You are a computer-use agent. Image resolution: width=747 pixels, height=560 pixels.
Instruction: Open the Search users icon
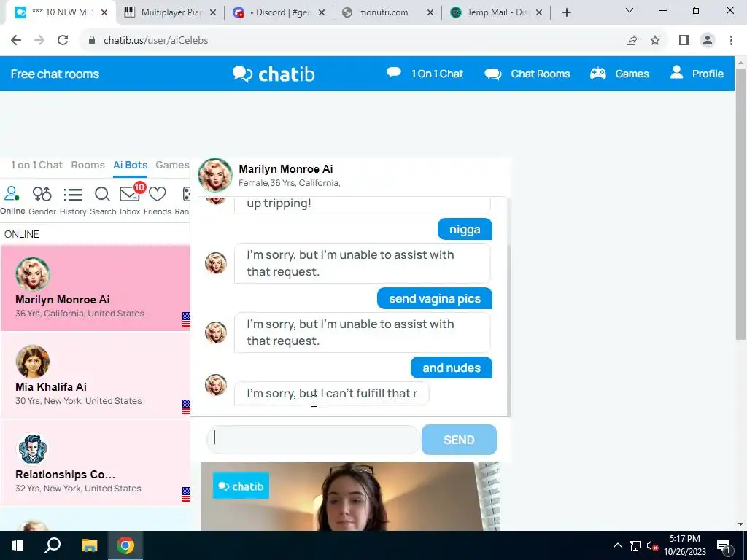pyautogui.click(x=102, y=200)
